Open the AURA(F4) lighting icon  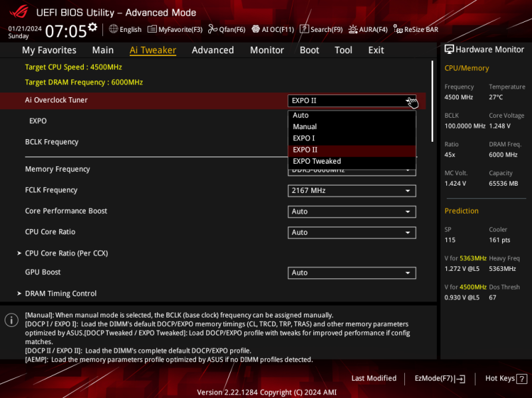pos(353,29)
